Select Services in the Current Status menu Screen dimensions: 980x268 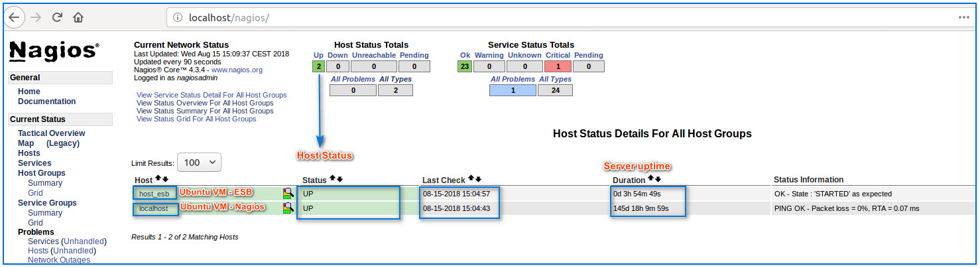[x=34, y=163]
